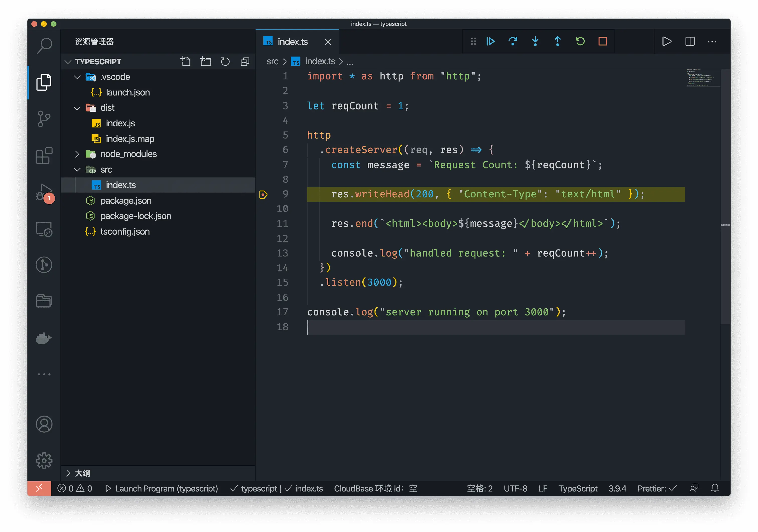Click CloudBase 环境 Id status item
Image resolution: width=758 pixels, height=532 pixels.
pos(375,488)
